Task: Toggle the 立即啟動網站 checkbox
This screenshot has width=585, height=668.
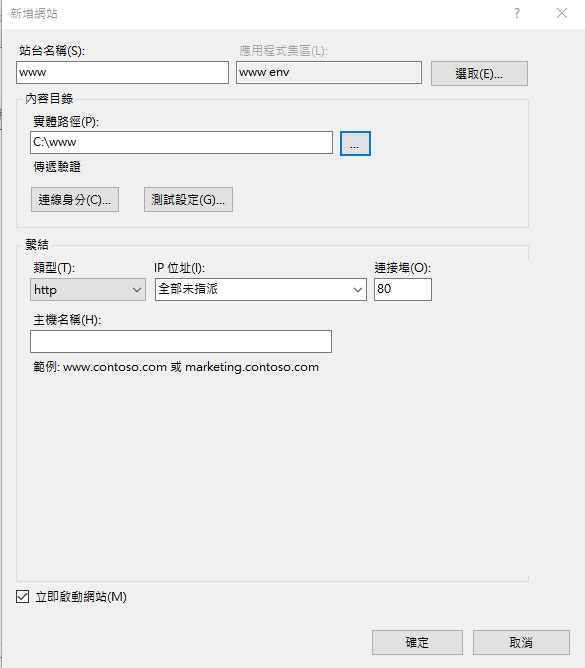Action: (x=23, y=596)
